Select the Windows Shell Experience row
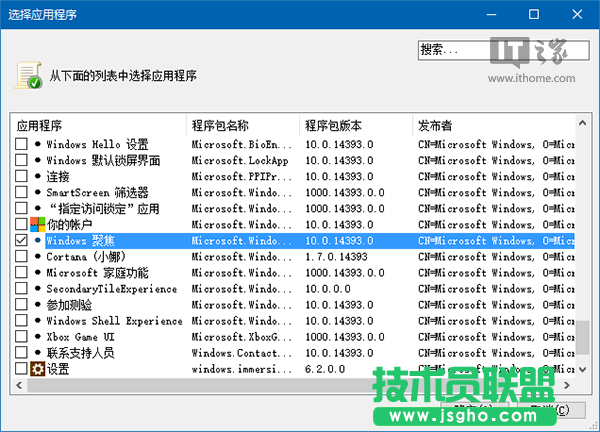Screen dimensions: 600x432 pyautogui.click(x=115, y=321)
